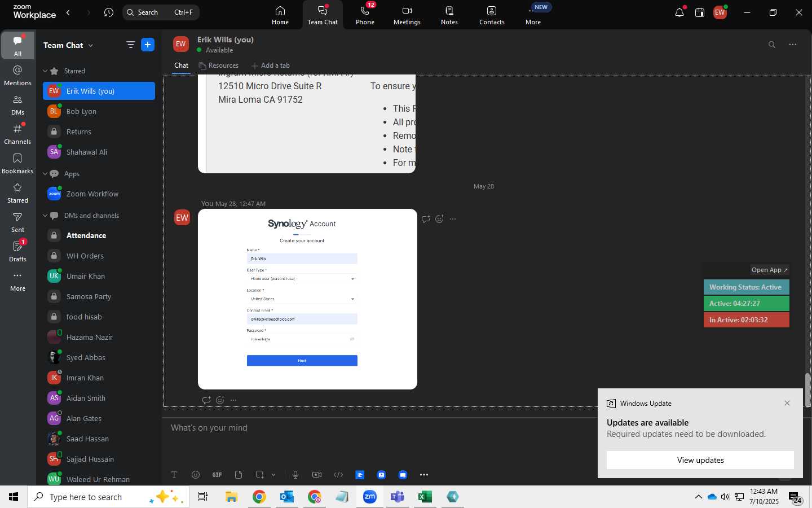Open the Syed Abbas chat
This screenshot has width=812, height=508.
click(x=99, y=357)
